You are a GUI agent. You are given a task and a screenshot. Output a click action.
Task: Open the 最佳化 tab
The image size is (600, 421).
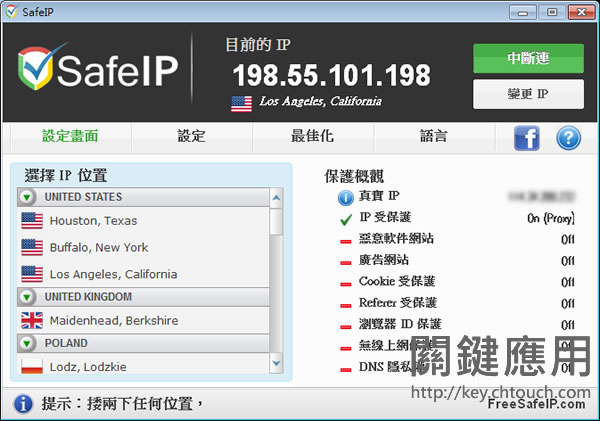tap(313, 136)
